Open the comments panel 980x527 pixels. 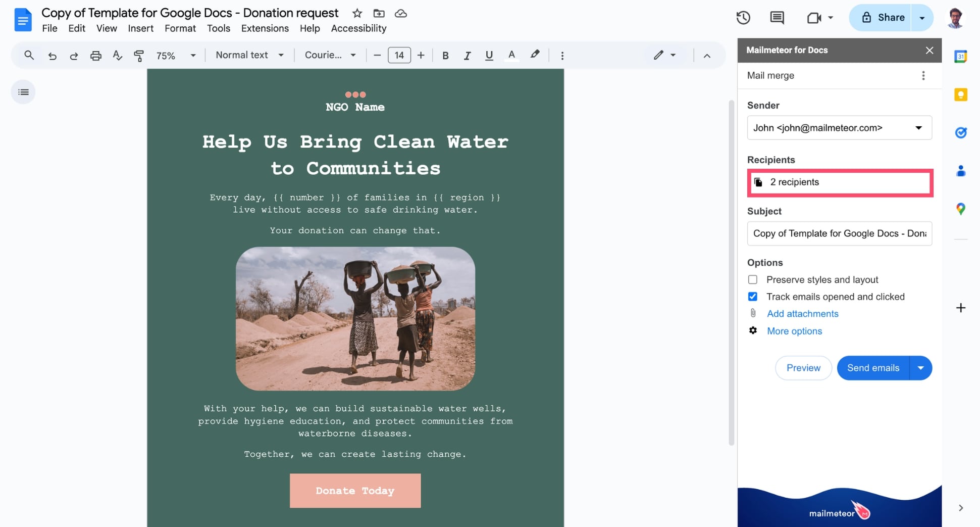click(777, 17)
